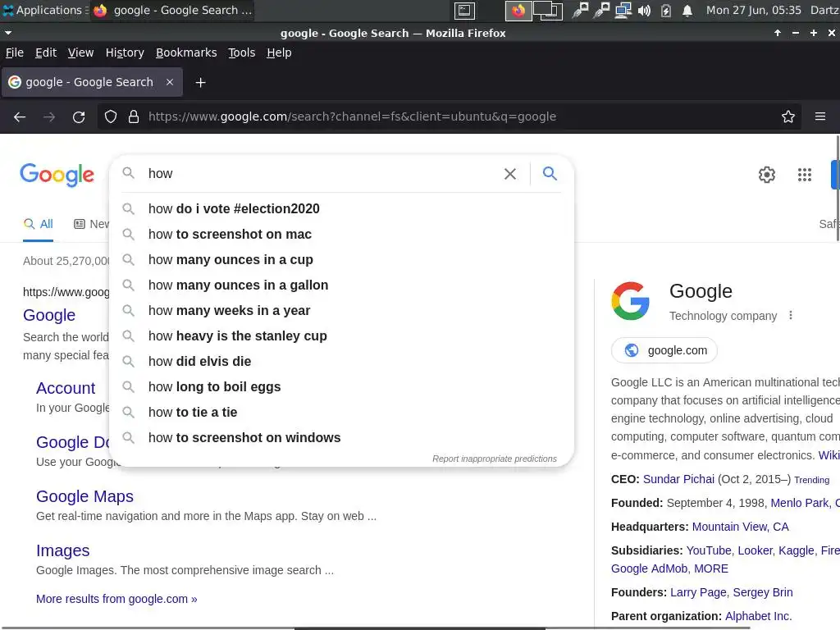Open the battery power tray icon
Viewport: 840px width, 630px height.
point(666,10)
